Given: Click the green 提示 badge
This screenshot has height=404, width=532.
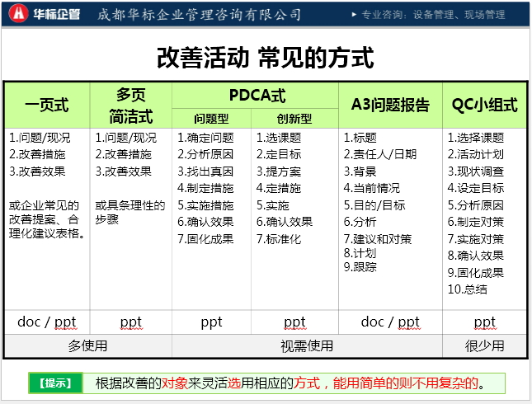Looking at the screenshot, I should [57, 383].
